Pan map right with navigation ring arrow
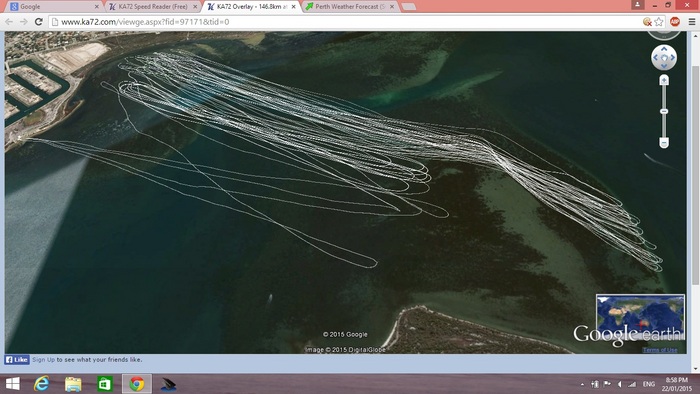Screen dimensions: 700x394 (672, 58)
